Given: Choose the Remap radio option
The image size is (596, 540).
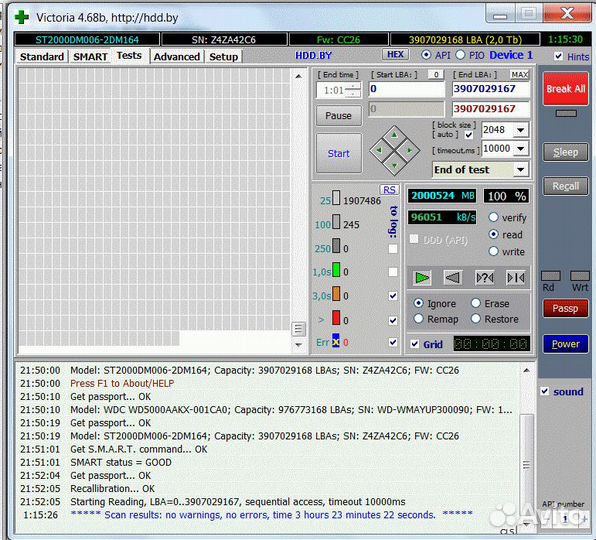Looking at the screenshot, I should (x=418, y=319).
